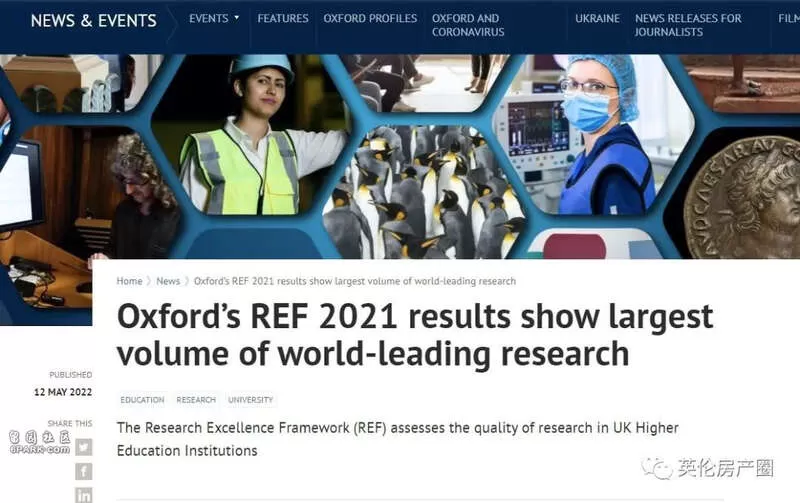Select the Education tag

point(142,399)
